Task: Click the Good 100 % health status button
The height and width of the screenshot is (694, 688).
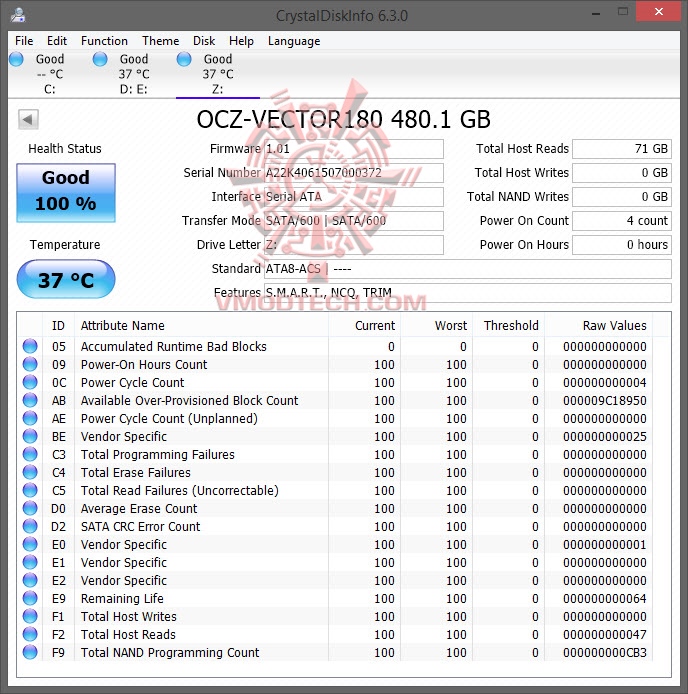Action: click(x=66, y=193)
